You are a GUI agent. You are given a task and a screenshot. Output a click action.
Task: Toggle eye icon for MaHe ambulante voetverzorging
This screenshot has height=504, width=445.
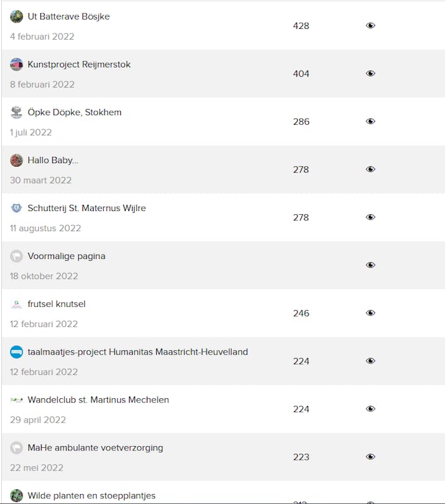(x=370, y=457)
